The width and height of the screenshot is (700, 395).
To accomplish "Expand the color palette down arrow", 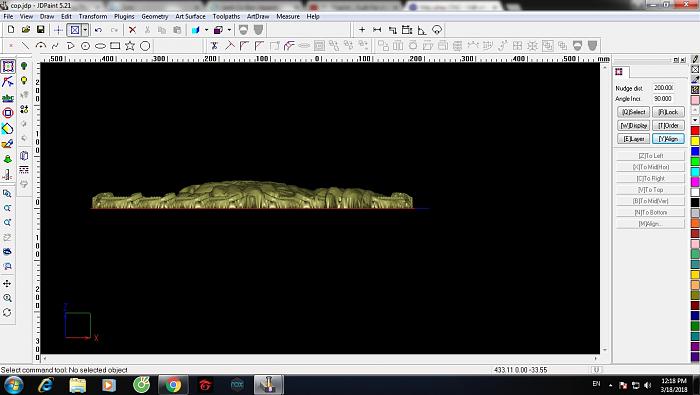I will pos(695,120).
